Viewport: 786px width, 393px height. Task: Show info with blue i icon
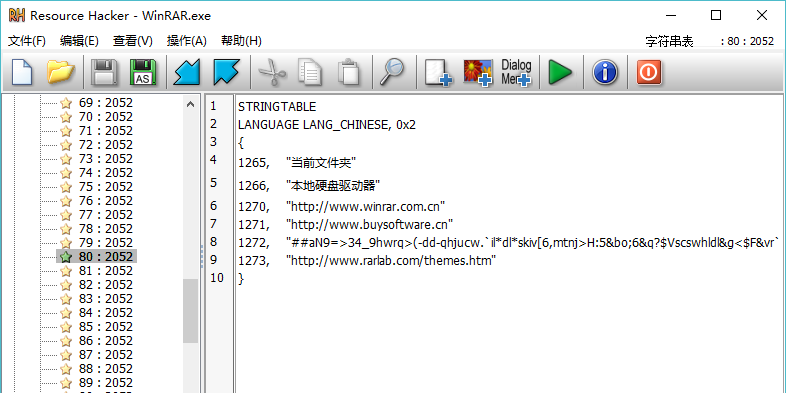(x=605, y=72)
